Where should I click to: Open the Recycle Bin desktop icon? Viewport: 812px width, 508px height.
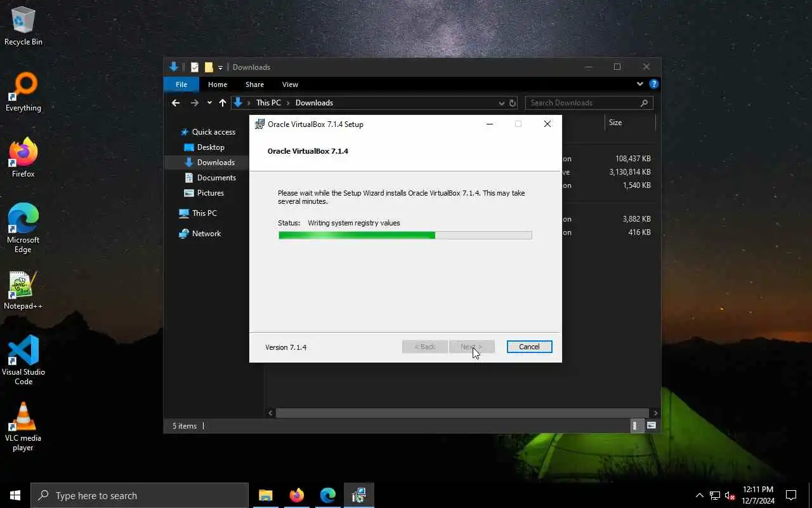tap(23, 26)
